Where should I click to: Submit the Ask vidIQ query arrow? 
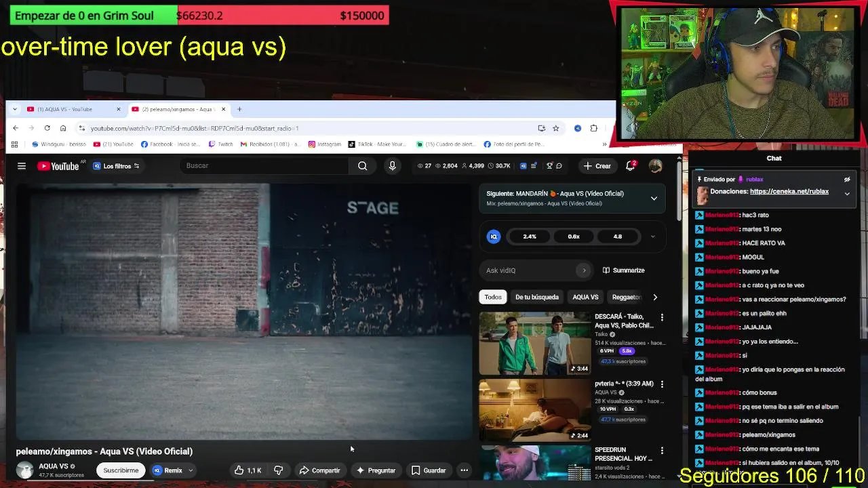(x=584, y=270)
